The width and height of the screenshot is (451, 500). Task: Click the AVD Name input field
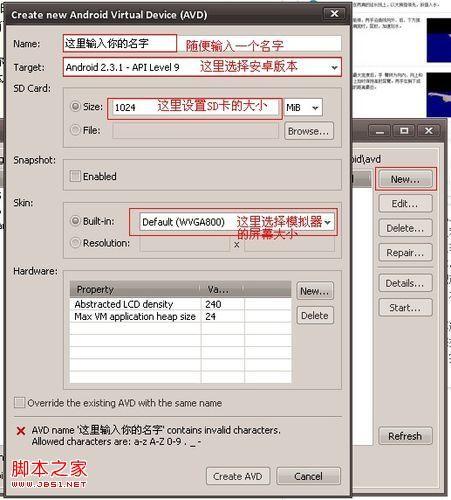(x=202, y=43)
